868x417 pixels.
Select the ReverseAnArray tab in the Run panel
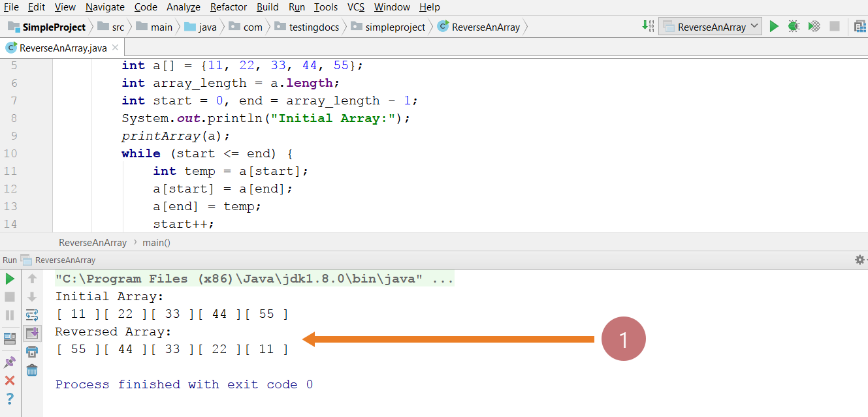[x=58, y=260]
